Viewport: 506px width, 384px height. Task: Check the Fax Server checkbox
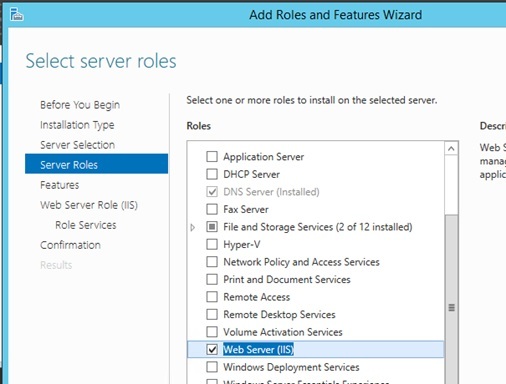pyautogui.click(x=212, y=209)
